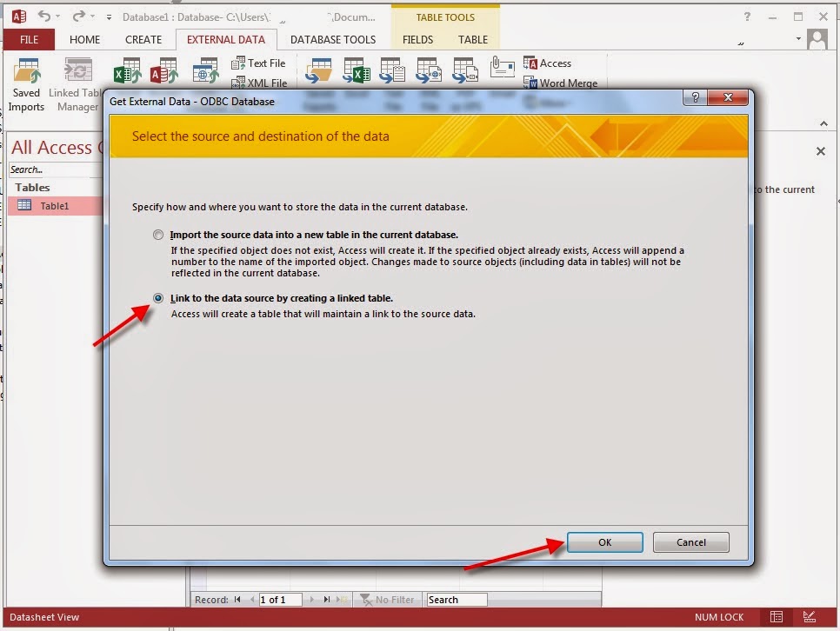
Task: Click the dialog help question mark button
Action: [x=695, y=97]
